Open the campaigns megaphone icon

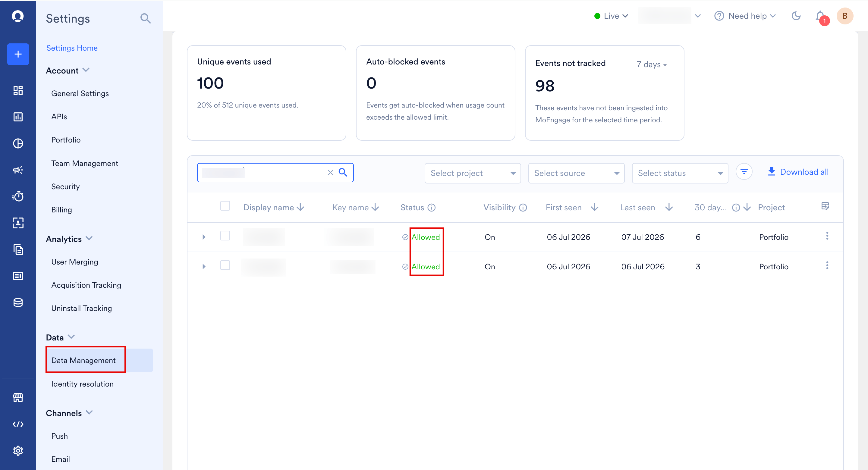(x=18, y=170)
